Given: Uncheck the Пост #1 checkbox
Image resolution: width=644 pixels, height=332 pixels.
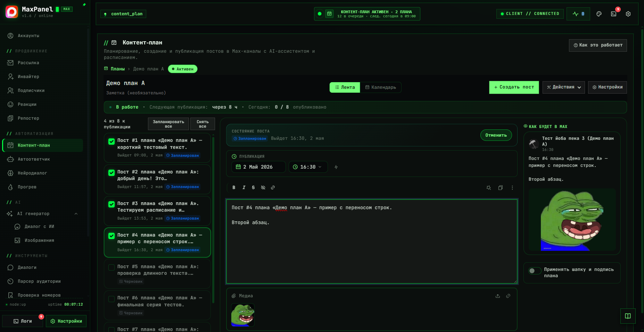Looking at the screenshot, I should pyautogui.click(x=112, y=142).
